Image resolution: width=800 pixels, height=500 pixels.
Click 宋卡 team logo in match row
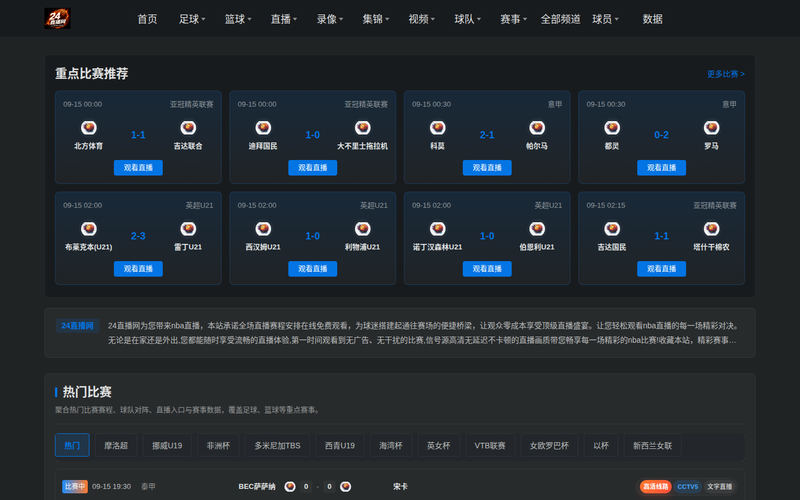click(x=345, y=487)
